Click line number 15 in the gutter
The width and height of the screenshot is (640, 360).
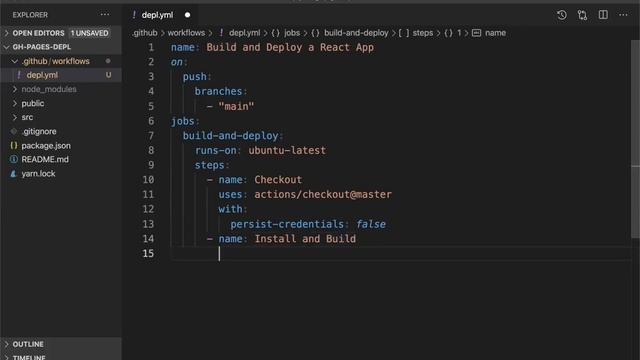(x=148, y=253)
